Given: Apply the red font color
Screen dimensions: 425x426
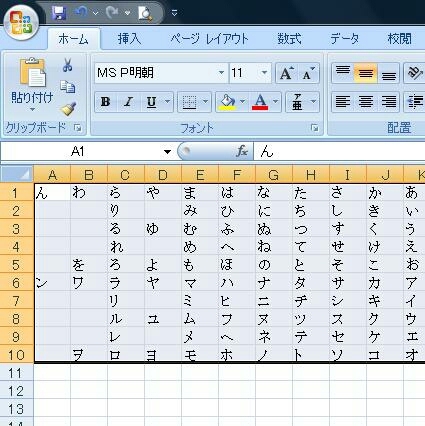Looking at the screenshot, I should tap(260, 102).
